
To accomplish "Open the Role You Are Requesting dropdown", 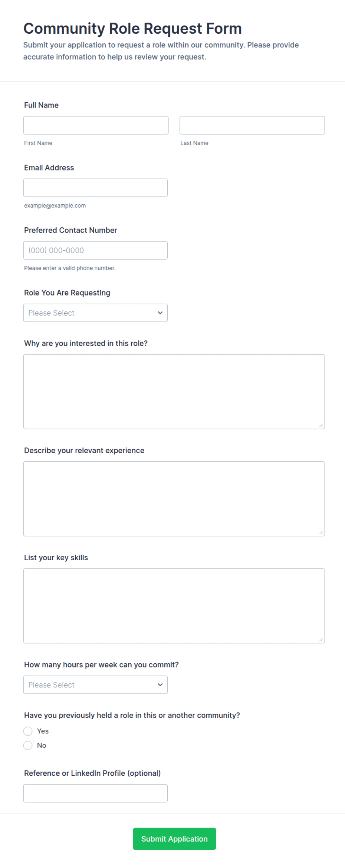I will coord(95,313).
